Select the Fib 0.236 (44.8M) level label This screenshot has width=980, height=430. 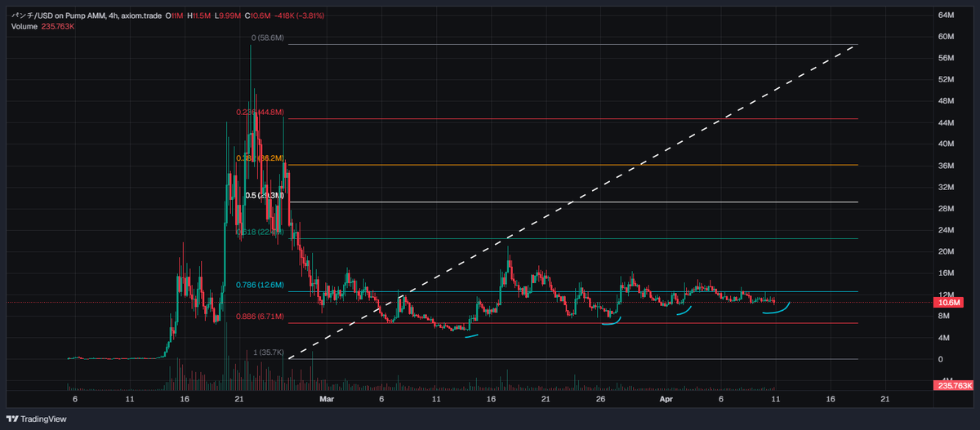point(260,113)
